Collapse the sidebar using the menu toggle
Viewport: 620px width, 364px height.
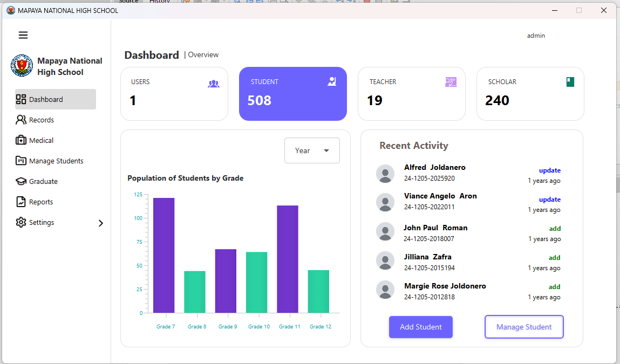point(23,35)
